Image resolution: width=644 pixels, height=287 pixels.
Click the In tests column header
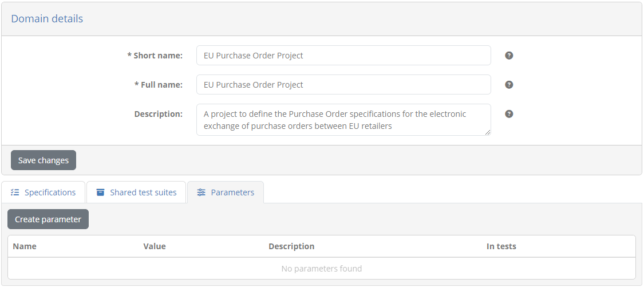point(501,246)
